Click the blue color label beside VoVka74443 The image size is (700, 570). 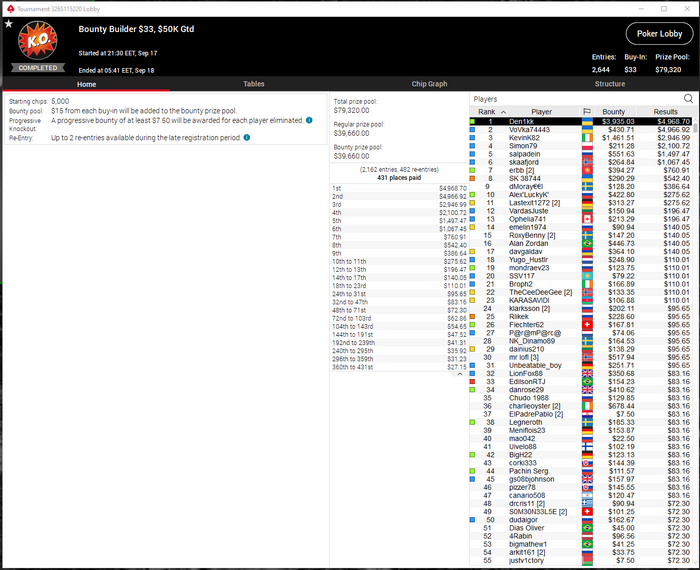coord(472,130)
